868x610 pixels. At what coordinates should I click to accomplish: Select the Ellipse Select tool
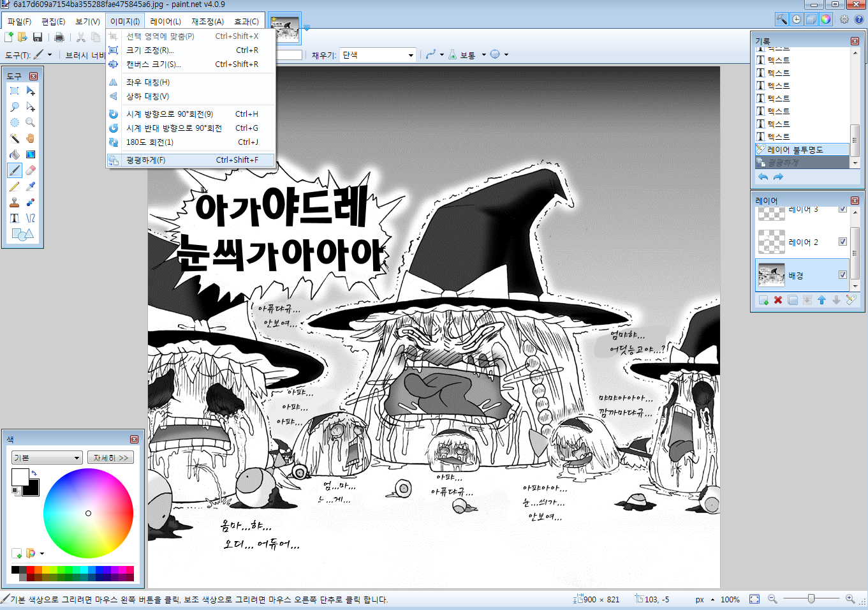pyautogui.click(x=15, y=123)
